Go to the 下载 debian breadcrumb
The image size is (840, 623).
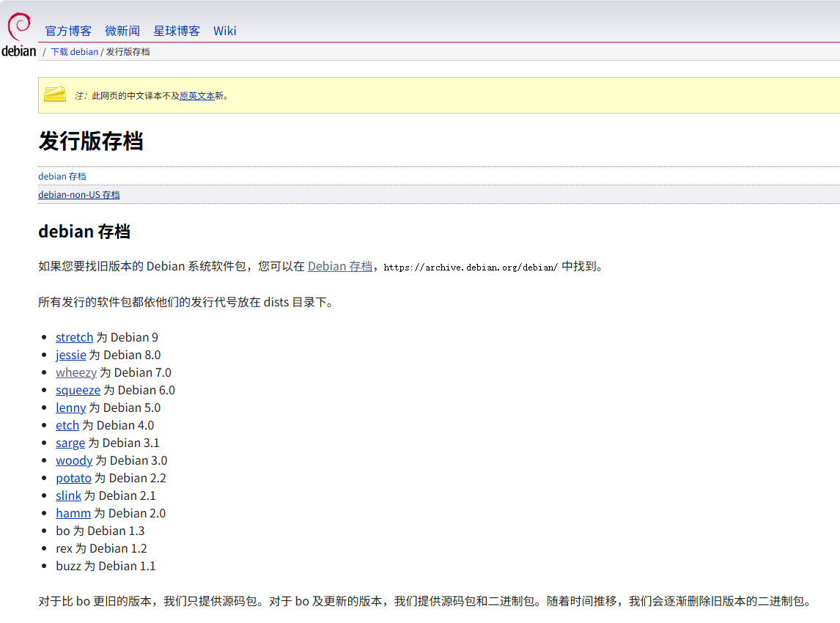(75, 52)
